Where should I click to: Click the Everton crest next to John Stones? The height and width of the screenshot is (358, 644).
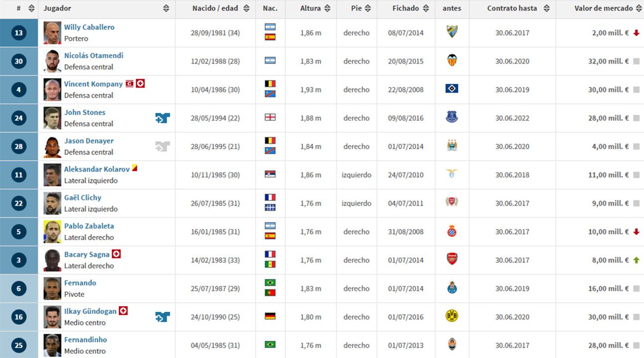click(x=452, y=117)
